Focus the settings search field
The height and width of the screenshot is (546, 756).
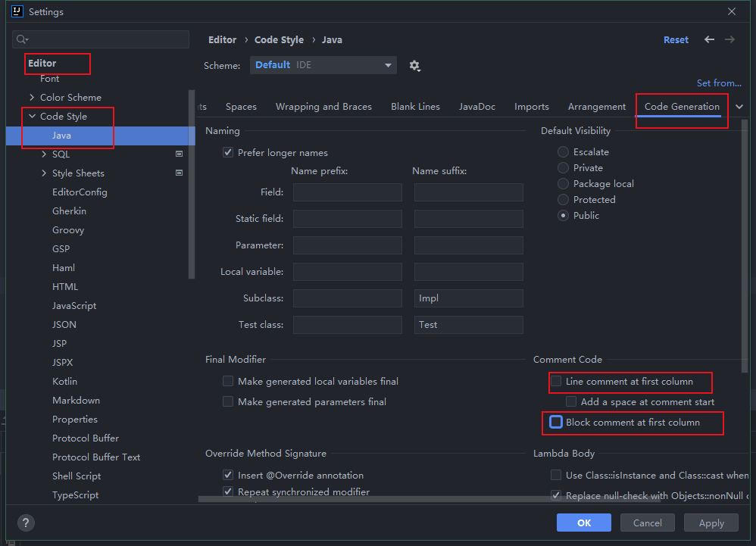pyautogui.click(x=101, y=39)
